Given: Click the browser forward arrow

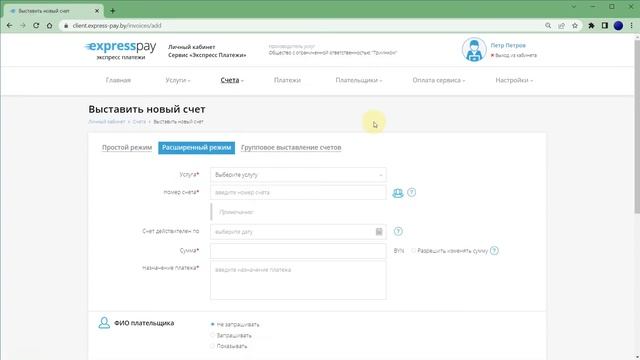Looking at the screenshot, I should (23, 25).
